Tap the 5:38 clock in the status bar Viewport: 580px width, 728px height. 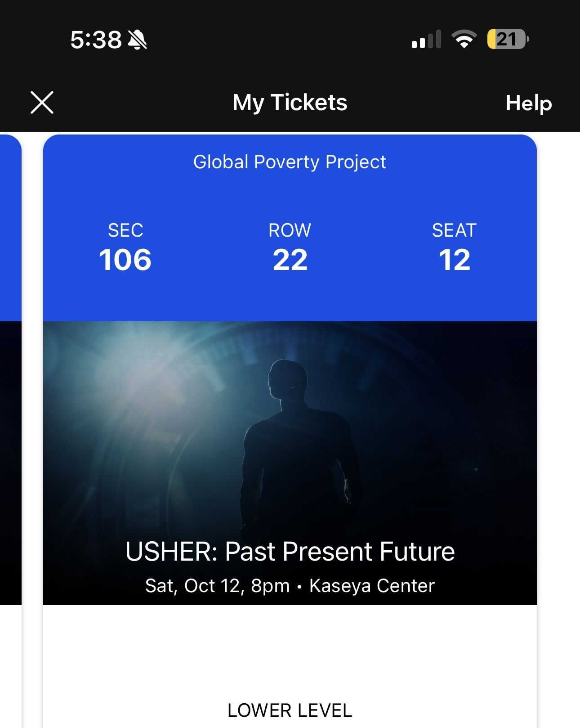click(95, 40)
